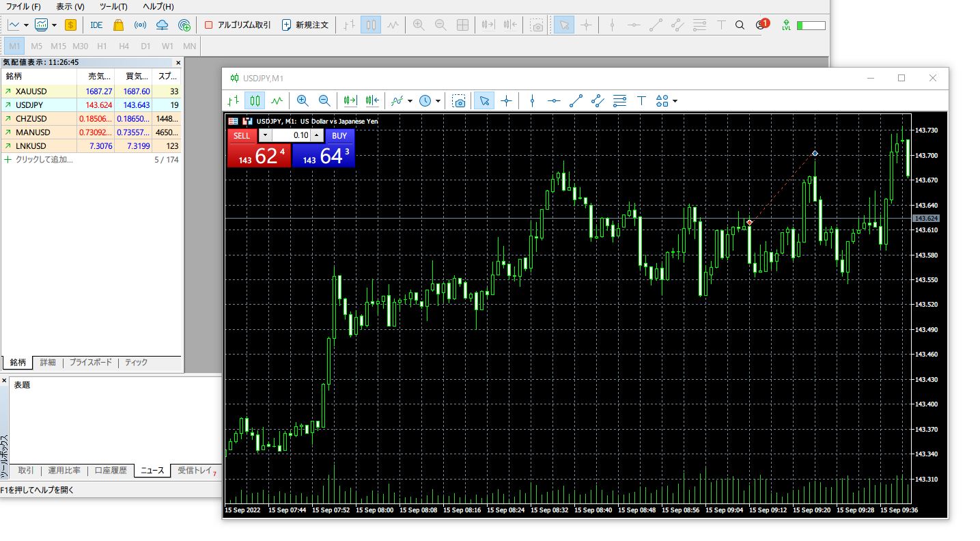This screenshot has height=541, width=980.
Task: Switch to line chart in USDJPY window
Action: coord(277,101)
